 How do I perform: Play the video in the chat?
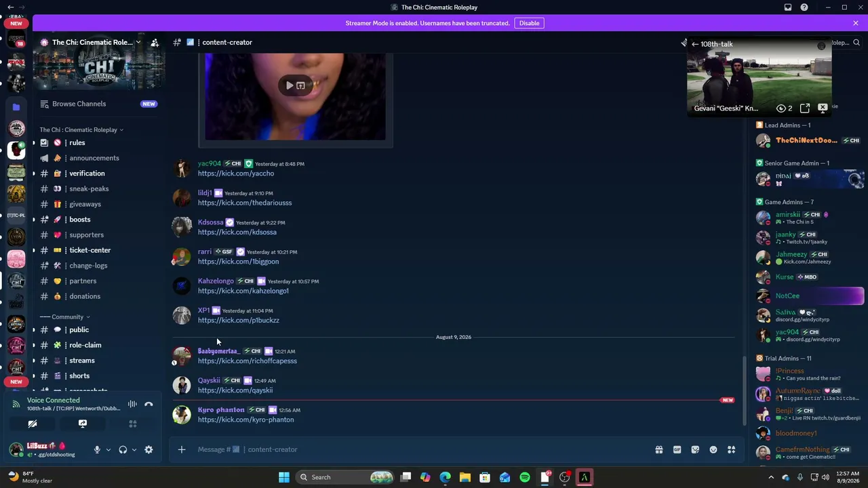(x=290, y=85)
